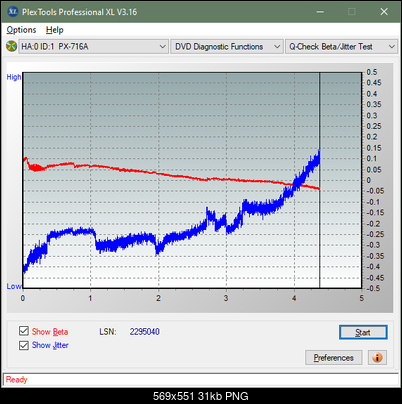Click the blue Low axis label
Screen dimensions: 402x404
click(14, 286)
